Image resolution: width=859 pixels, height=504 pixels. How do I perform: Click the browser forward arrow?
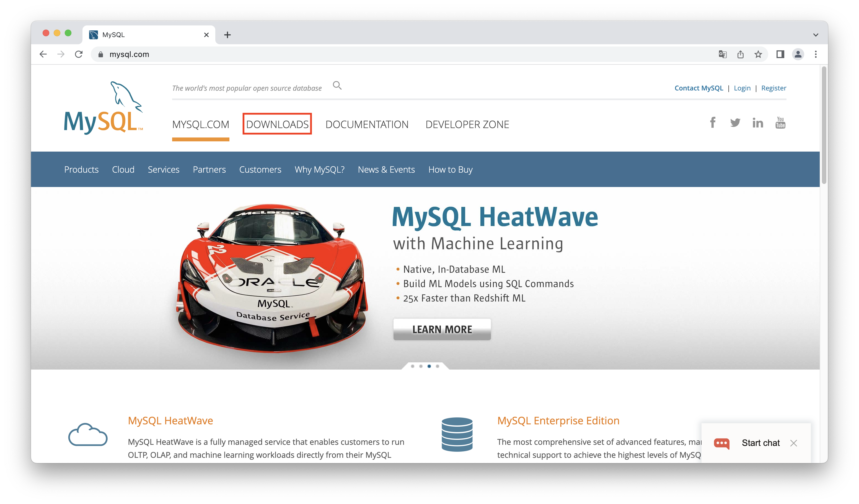click(x=61, y=54)
